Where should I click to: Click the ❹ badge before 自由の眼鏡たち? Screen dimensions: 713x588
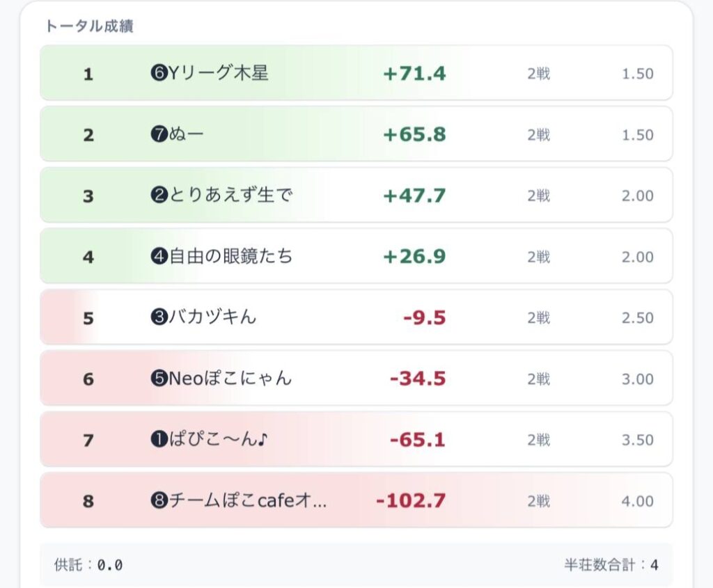tap(158, 257)
